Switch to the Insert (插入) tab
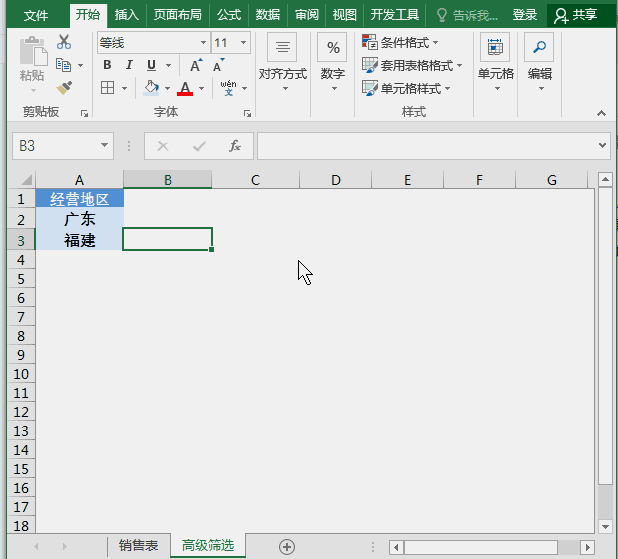The height and width of the screenshot is (559, 618). click(127, 15)
